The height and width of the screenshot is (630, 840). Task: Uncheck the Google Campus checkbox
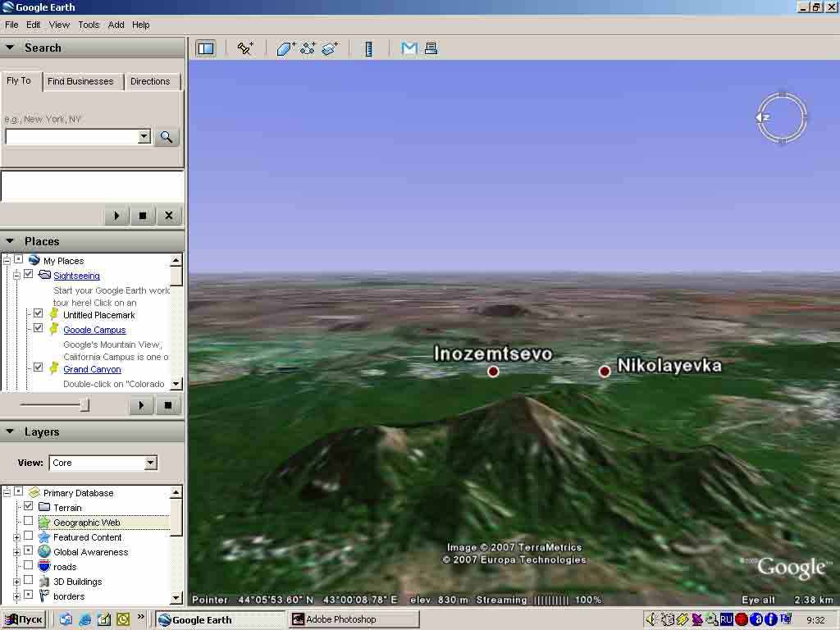(38, 327)
